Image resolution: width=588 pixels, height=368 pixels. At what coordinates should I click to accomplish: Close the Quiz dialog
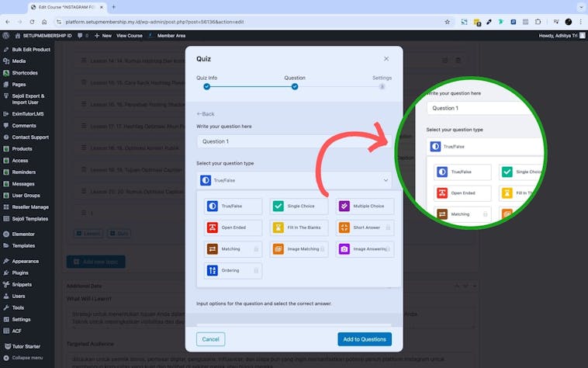coord(386,59)
